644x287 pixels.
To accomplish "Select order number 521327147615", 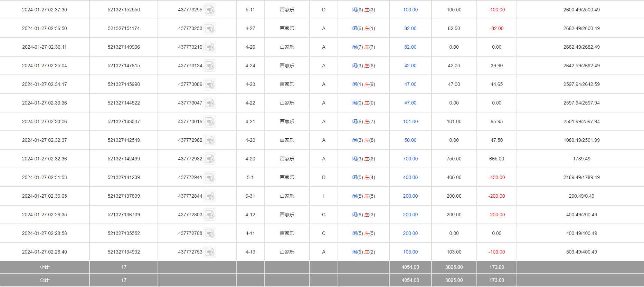I will [x=124, y=66].
